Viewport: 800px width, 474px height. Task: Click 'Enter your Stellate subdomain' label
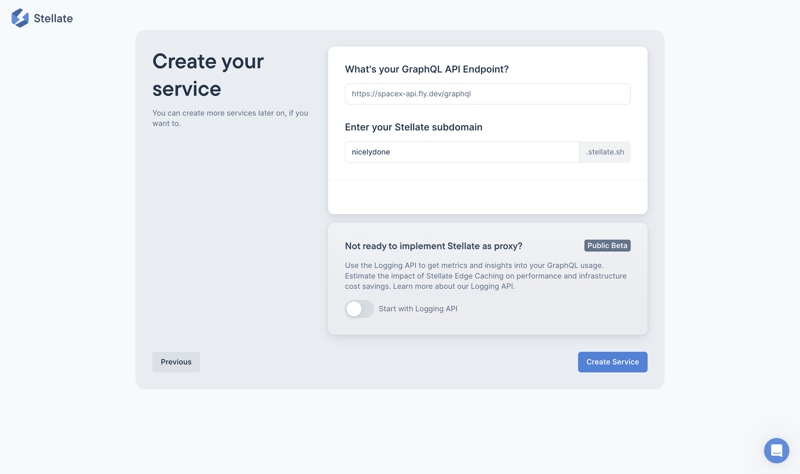pos(413,127)
